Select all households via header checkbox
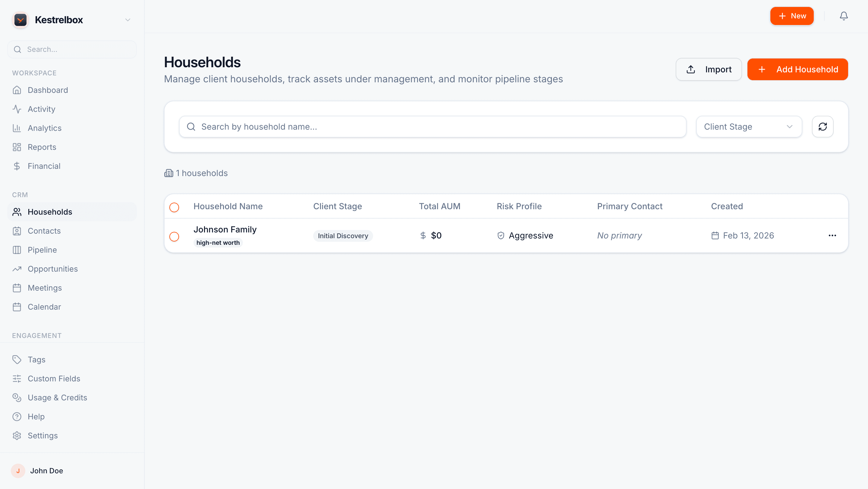868x489 pixels. coord(174,207)
